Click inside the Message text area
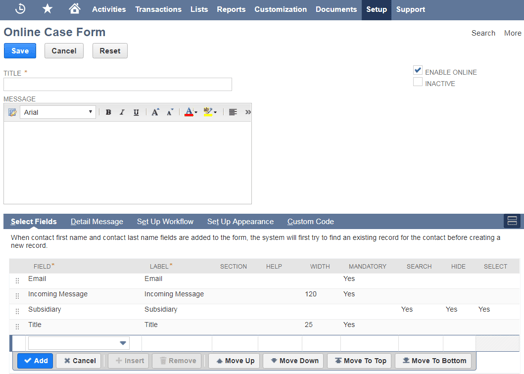The height and width of the screenshot is (374, 524). tap(127, 162)
